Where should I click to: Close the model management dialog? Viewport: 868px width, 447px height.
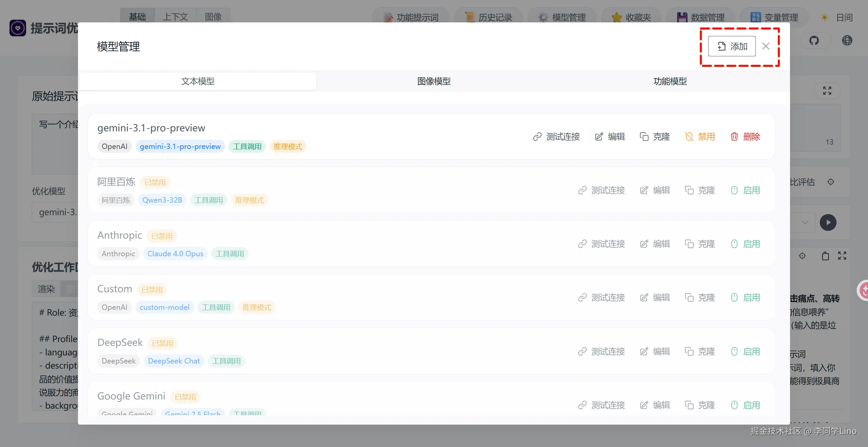point(766,46)
